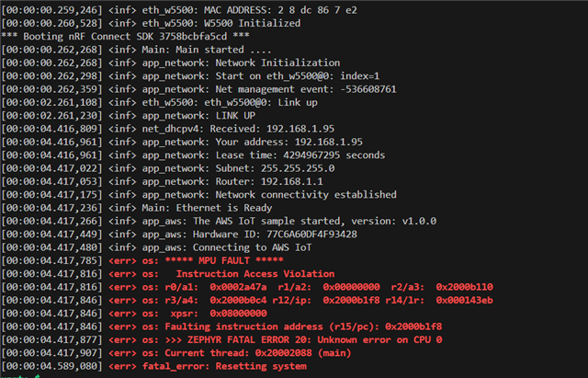This screenshot has height=378, width=588.
Task: Click the Network Initialization log line
Action: pos(171,63)
